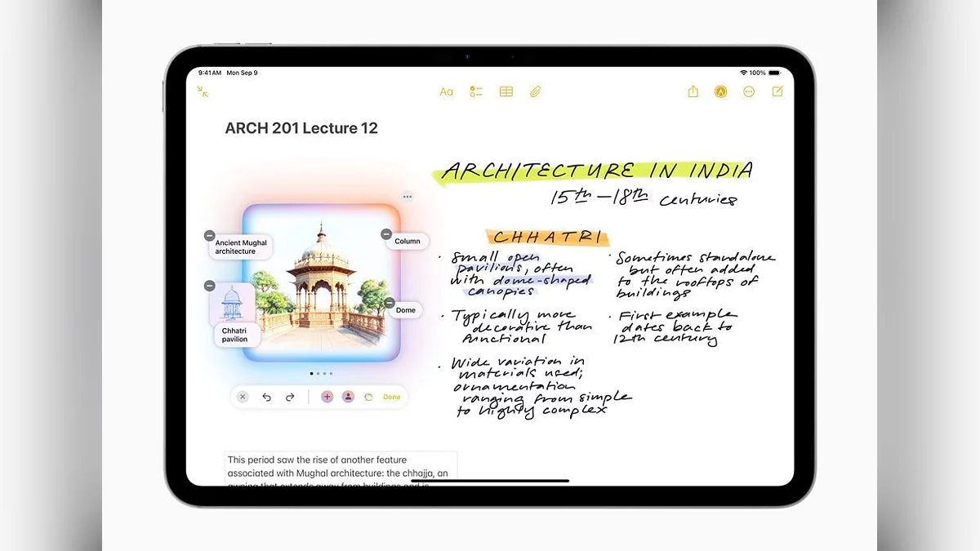Tap the 'Mon Sep 9' date in status bar
980x551 pixels.
pos(243,73)
